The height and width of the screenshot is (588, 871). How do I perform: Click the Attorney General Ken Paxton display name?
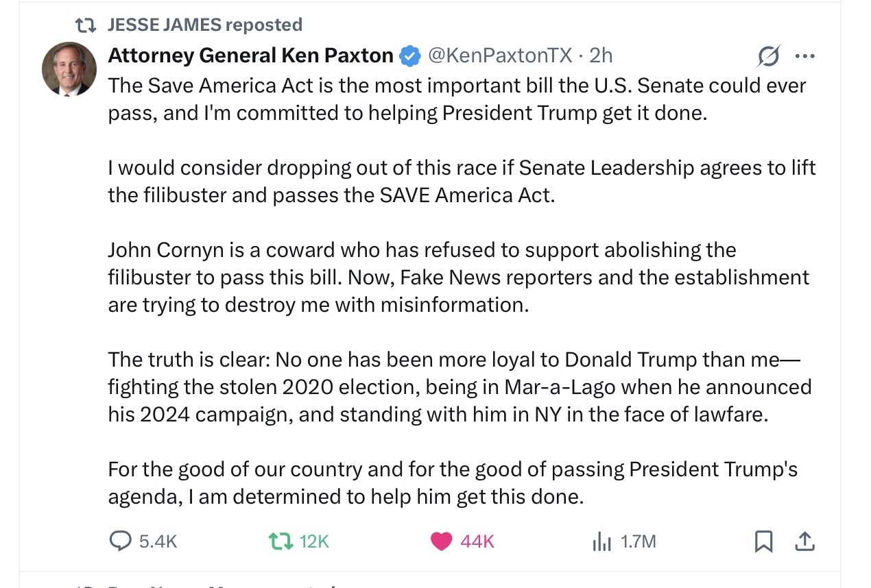(250, 55)
